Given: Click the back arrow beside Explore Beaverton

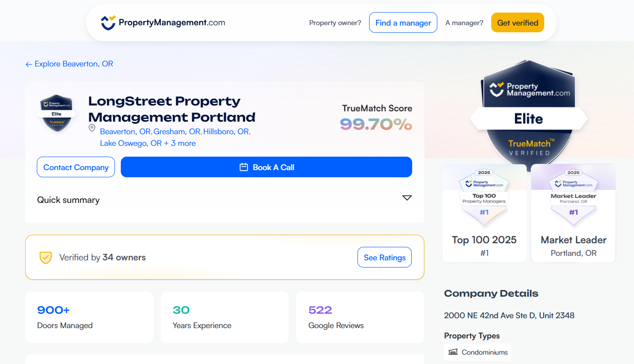Looking at the screenshot, I should point(29,64).
